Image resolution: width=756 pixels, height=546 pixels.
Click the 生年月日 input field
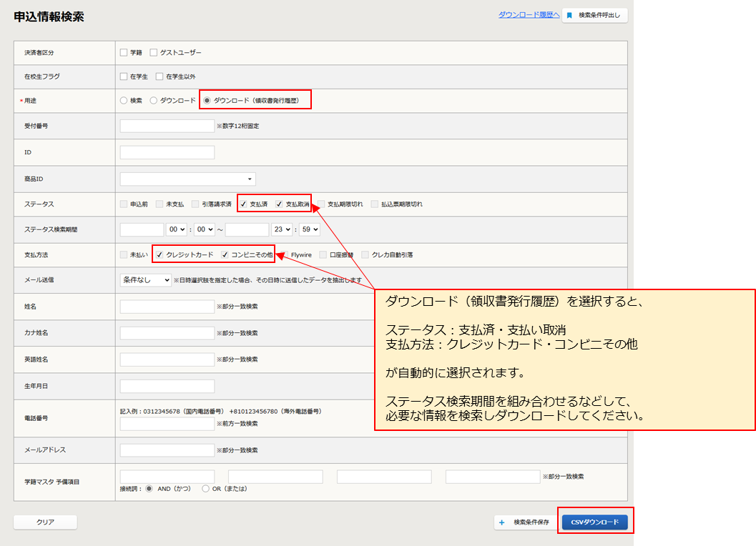click(x=167, y=386)
